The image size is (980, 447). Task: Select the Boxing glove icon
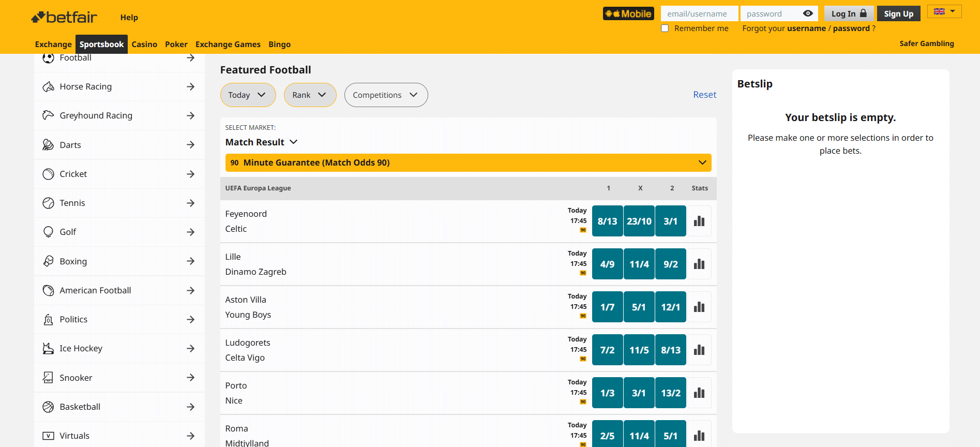click(48, 261)
